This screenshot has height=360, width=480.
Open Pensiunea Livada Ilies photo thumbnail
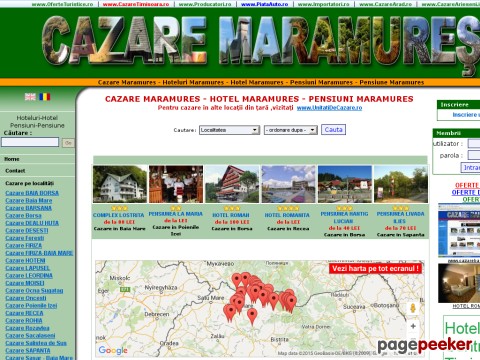(x=401, y=184)
